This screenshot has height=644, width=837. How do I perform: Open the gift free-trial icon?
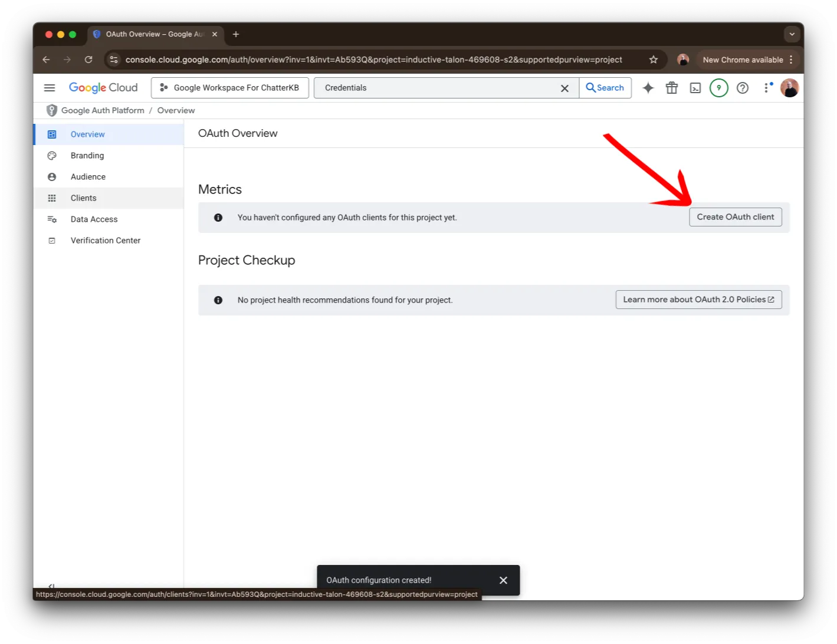click(x=672, y=88)
